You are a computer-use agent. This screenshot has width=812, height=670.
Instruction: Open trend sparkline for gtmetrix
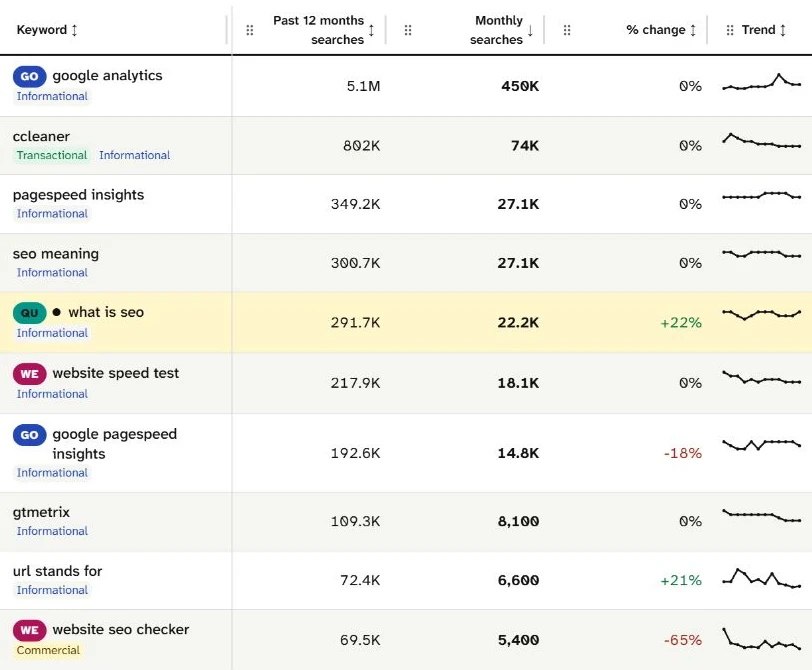[x=762, y=516]
